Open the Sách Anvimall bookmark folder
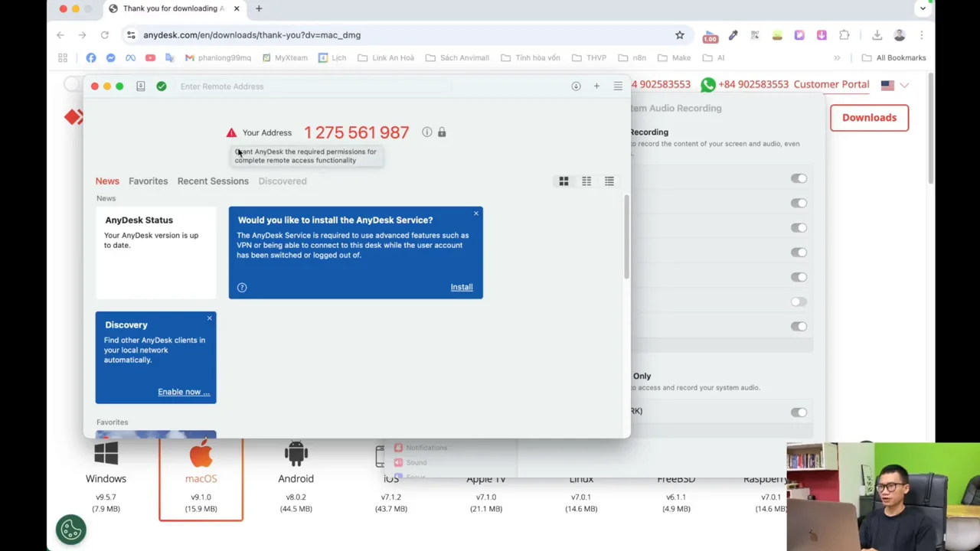The width and height of the screenshot is (980, 551). pyautogui.click(x=457, y=57)
